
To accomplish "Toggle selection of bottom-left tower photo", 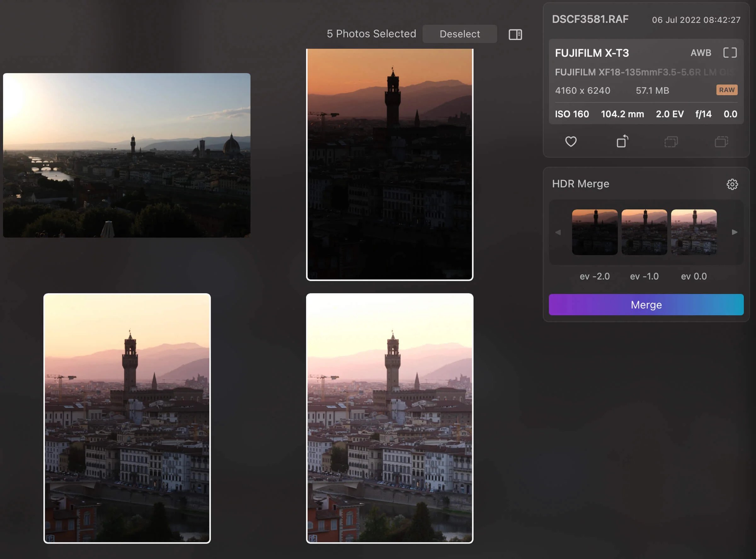I will pos(127,418).
